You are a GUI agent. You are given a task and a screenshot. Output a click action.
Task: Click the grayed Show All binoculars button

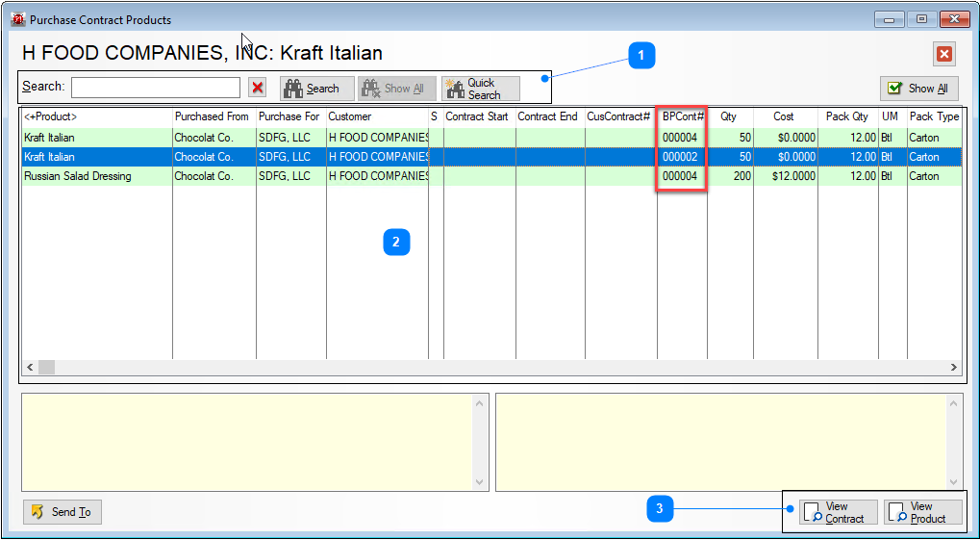click(x=397, y=89)
